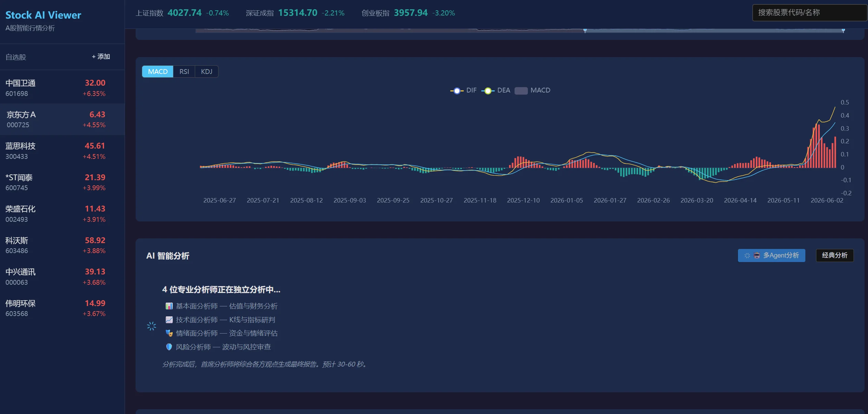Click the bar chart icon beside 基本面分析师

click(169, 306)
